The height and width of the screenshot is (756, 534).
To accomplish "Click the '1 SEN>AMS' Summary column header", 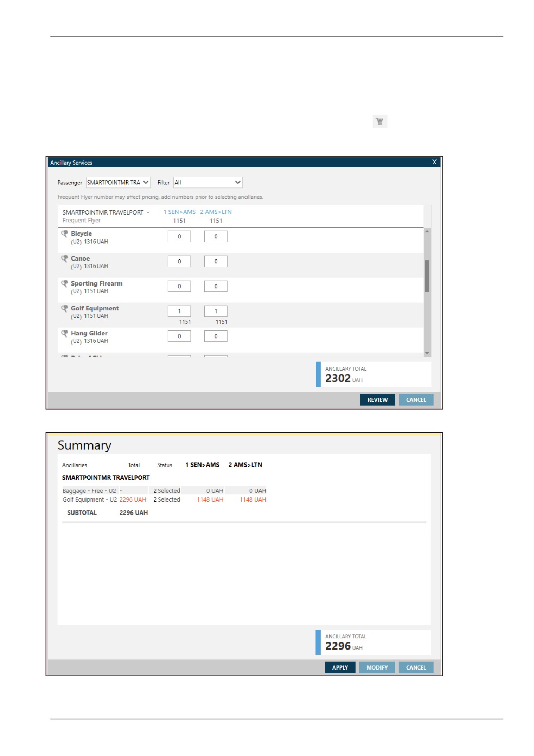I will [202, 465].
